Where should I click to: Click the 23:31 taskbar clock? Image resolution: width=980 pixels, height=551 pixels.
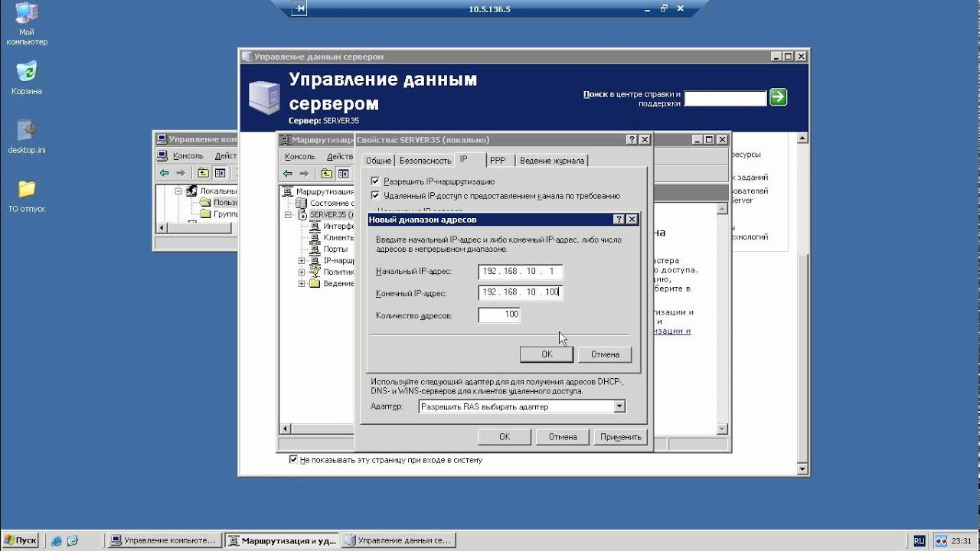(x=962, y=541)
